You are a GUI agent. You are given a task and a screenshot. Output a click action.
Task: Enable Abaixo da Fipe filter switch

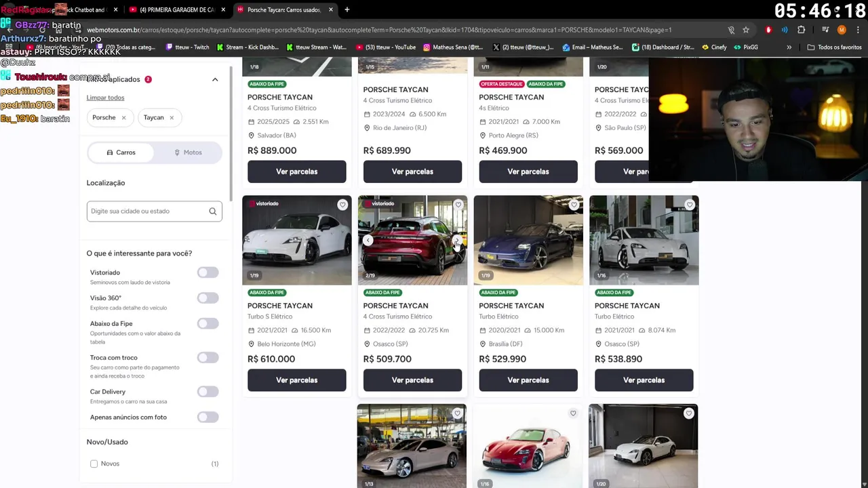(x=208, y=324)
